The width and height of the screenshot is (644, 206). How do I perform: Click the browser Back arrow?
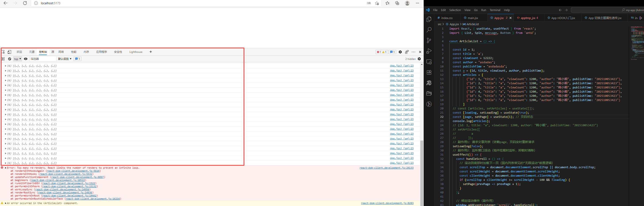[x=6, y=3]
